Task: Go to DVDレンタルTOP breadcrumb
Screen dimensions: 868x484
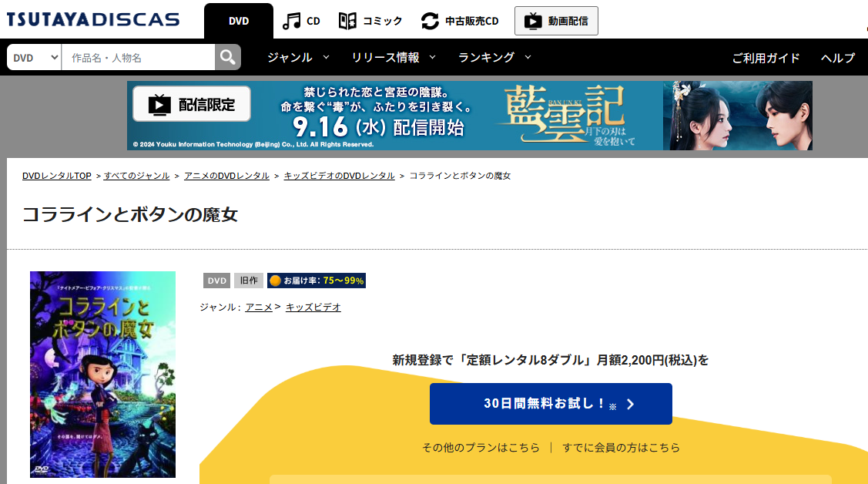Action: [x=56, y=176]
